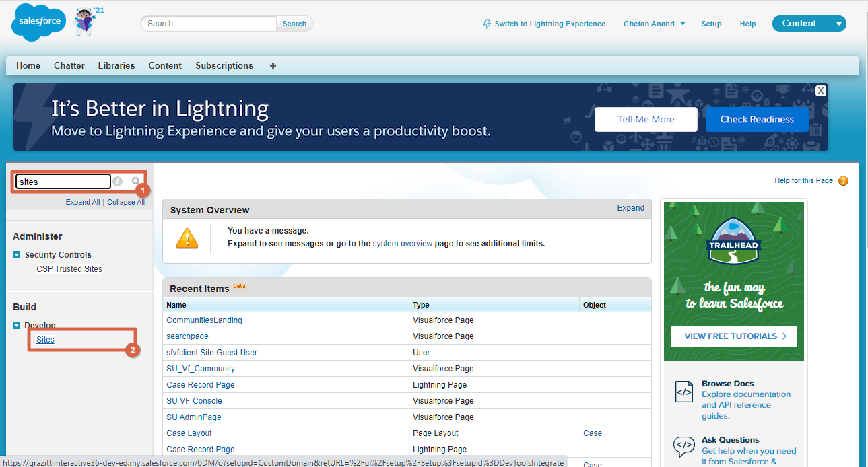Screen dimensions: 868x467
Task: Collapse the Security Controls tree node
Action: (x=17, y=255)
